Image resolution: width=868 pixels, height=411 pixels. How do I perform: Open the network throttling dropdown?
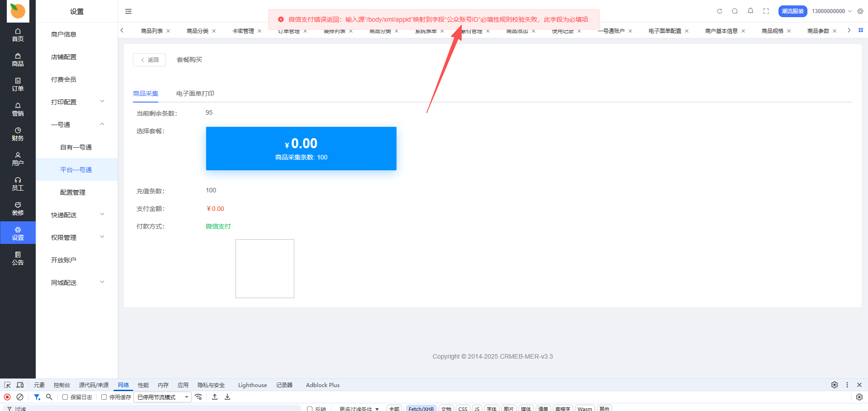[x=162, y=397]
